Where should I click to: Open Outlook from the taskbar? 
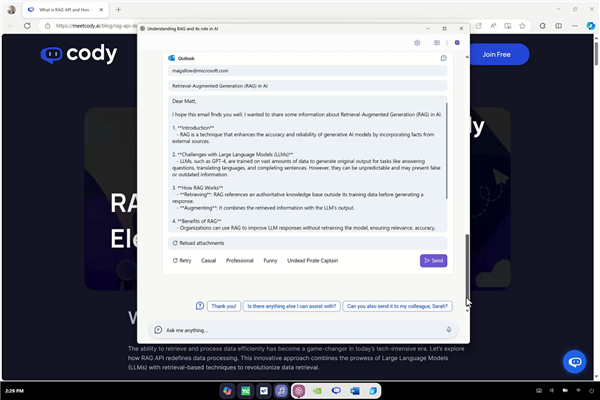[x=355, y=391]
